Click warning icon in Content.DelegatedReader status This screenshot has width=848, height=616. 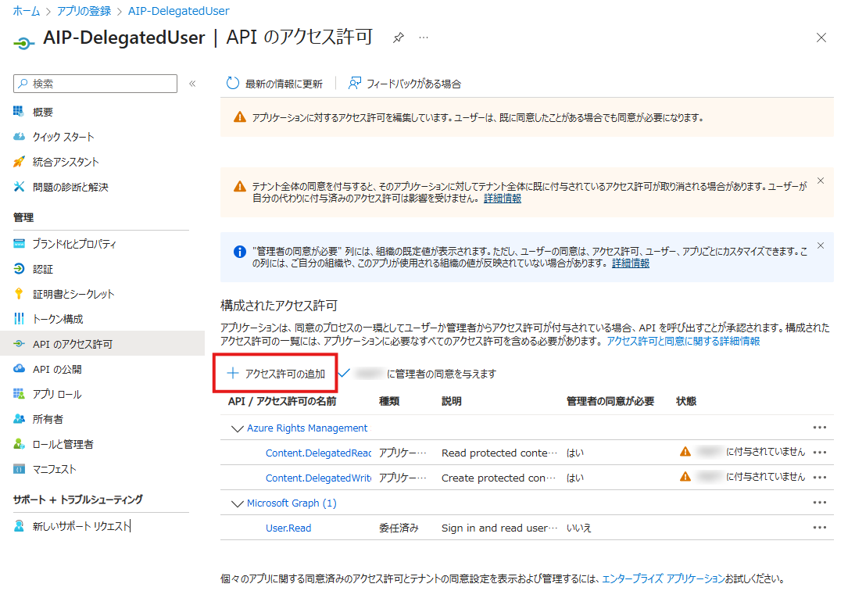tap(685, 452)
